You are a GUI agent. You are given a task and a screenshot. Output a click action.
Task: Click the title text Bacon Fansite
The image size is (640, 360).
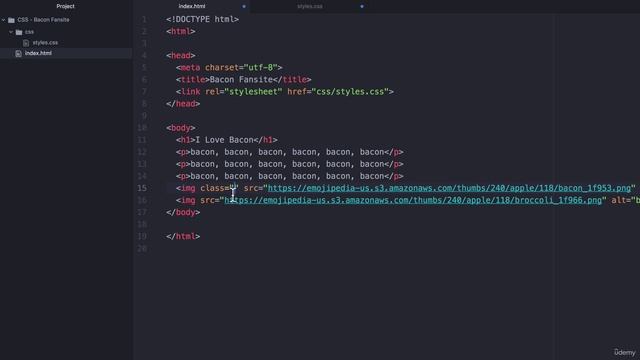point(241,80)
